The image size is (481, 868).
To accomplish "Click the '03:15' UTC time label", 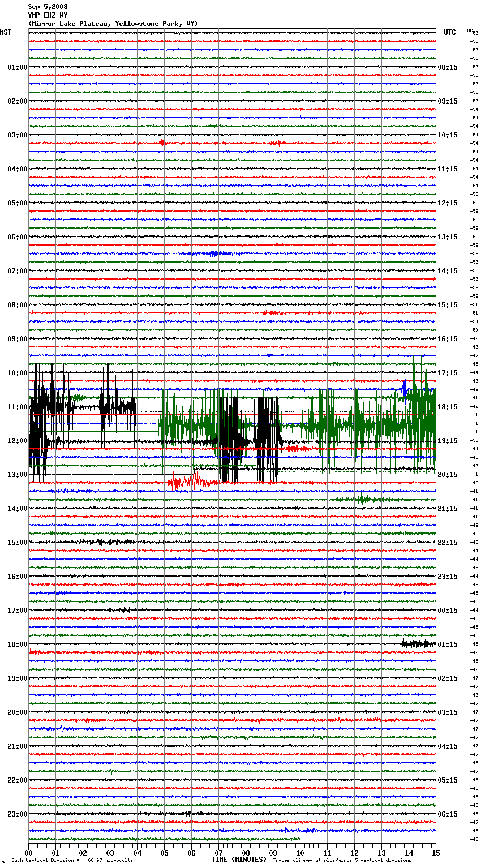I will pyautogui.click(x=448, y=712).
